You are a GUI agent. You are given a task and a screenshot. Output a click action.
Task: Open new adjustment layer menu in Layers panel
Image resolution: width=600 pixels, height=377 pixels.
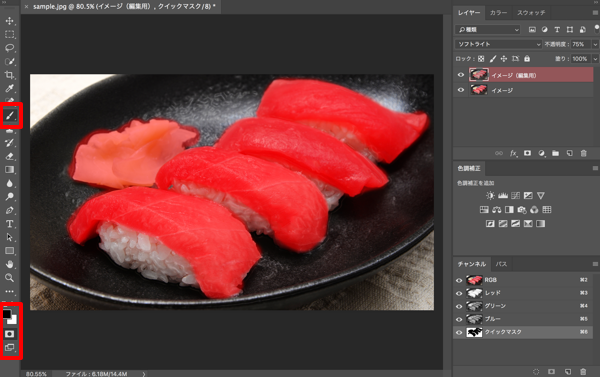541,153
